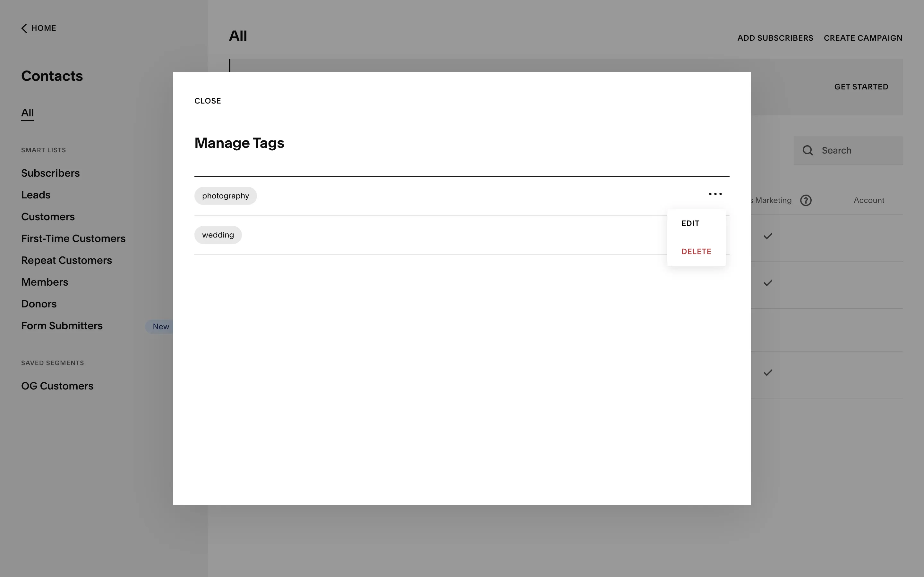This screenshot has width=924, height=577.
Task: Click the wedding tag chip
Action: (218, 235)
